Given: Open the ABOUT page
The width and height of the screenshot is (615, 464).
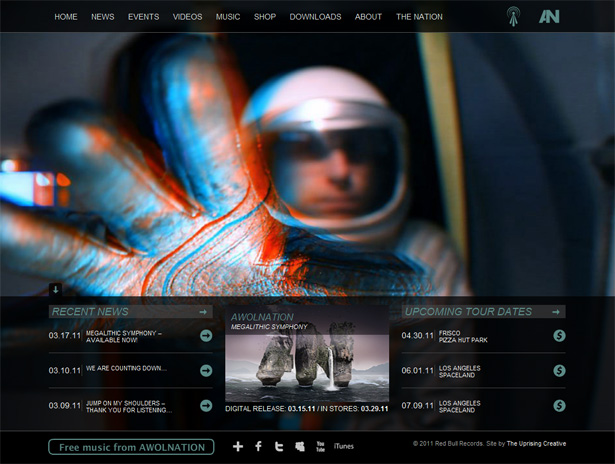Looking at the screenshot, I should tap(368, 17).
